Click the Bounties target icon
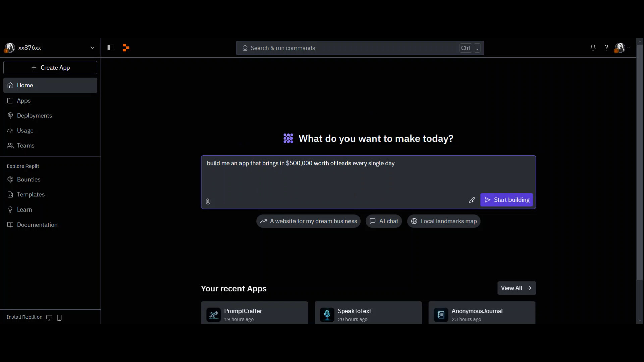The image size is (644, 362). coord(10,180)
